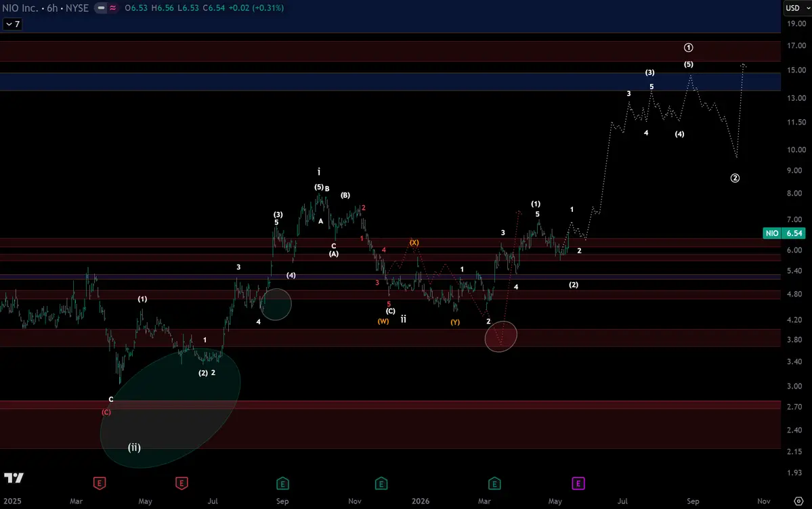Select the white (B) wave label
This screenshot has height=509, width=812.
pyautogui.click(x=345, y=195)
